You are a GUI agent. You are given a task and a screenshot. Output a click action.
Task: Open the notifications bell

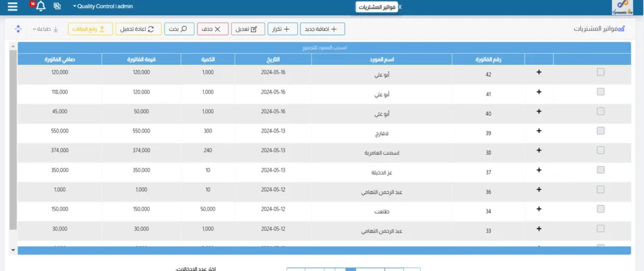[x=40, y=7]
